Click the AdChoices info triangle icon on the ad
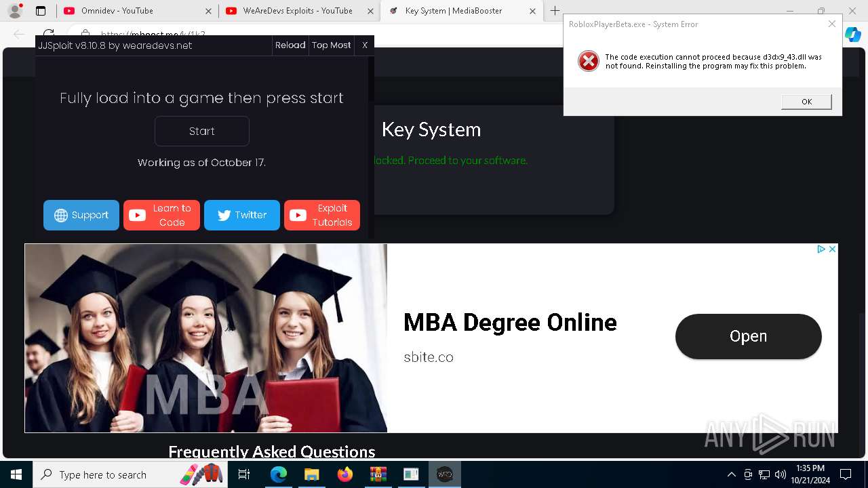Screen dimensions: 868x488 tap(821, 249)
